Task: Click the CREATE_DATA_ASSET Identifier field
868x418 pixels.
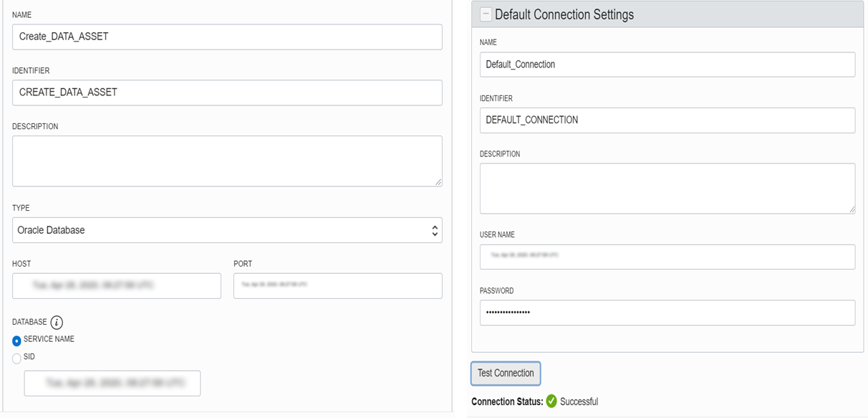Action: pos(227,92)
